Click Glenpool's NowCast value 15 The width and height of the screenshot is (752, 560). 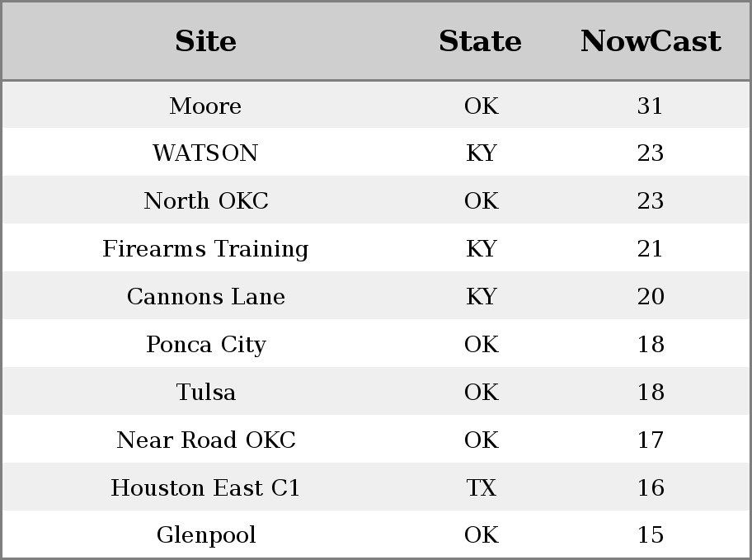click(651, 534)
